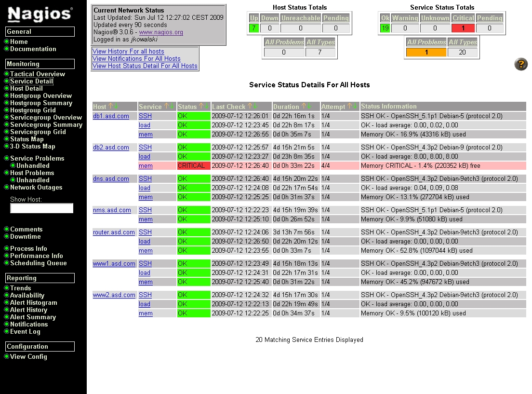Sort Status column descending with down arrow
Viewport: 532px width, 394px height.
(x=206, y=106)
